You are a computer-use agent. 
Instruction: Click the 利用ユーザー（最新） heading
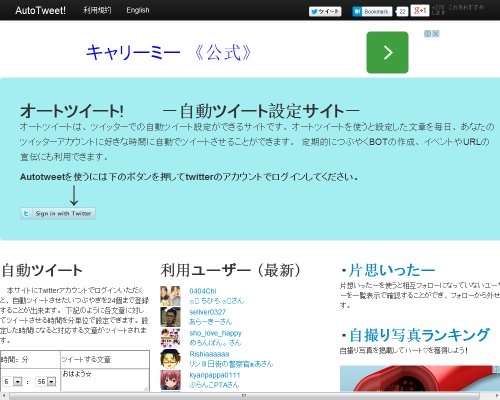click(231, 270)
